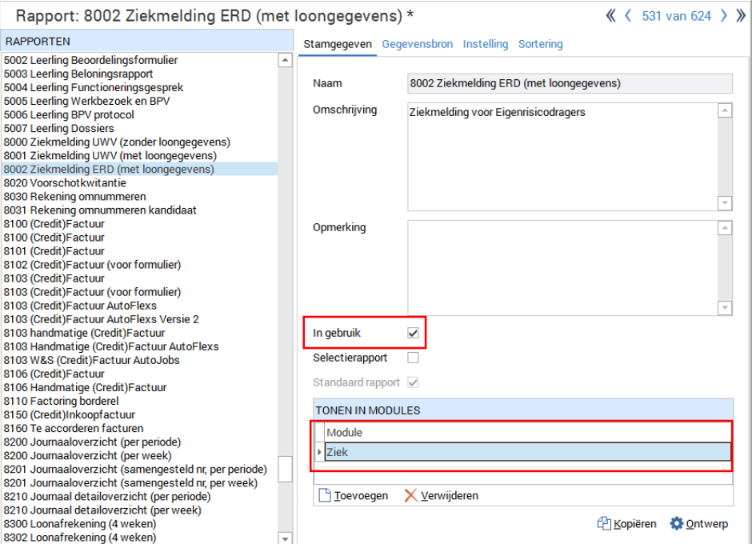Click the Ziek row indicator arrow
The image size is (752, 544).
[x=320, y=453]
